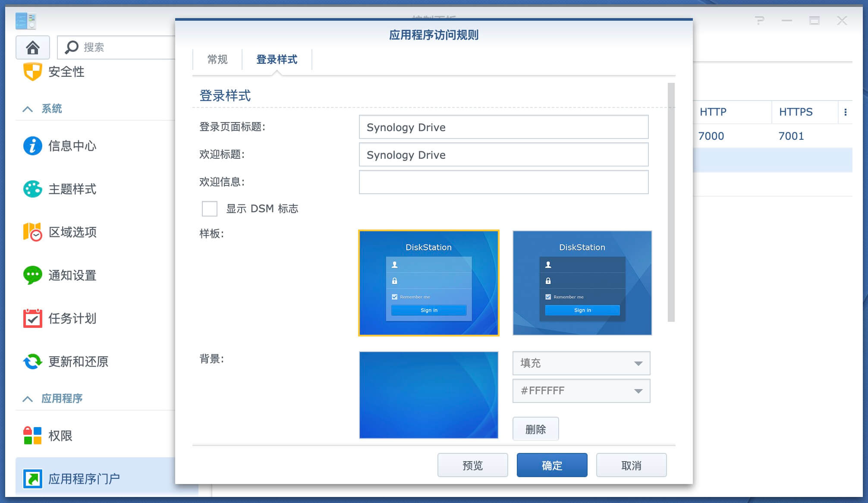This screenshot has width=868, height=503.
Task: Click the 7000 port cell
Action: [711, 136]
